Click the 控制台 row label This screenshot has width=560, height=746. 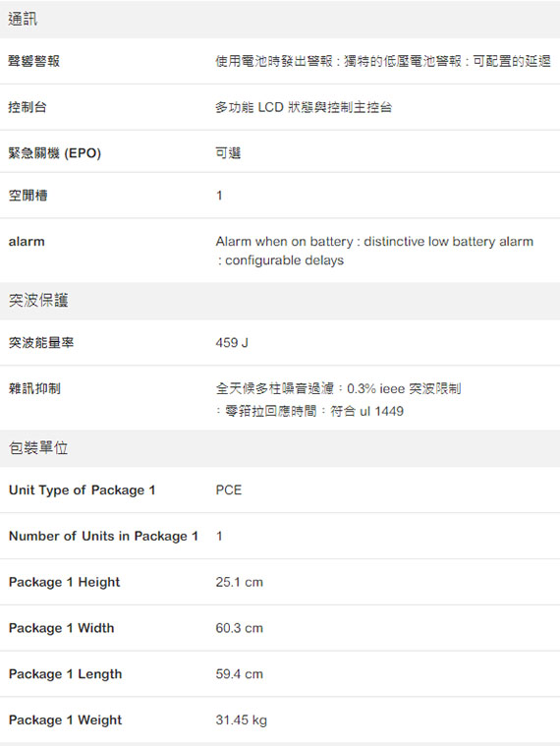(x=28, y=107)
